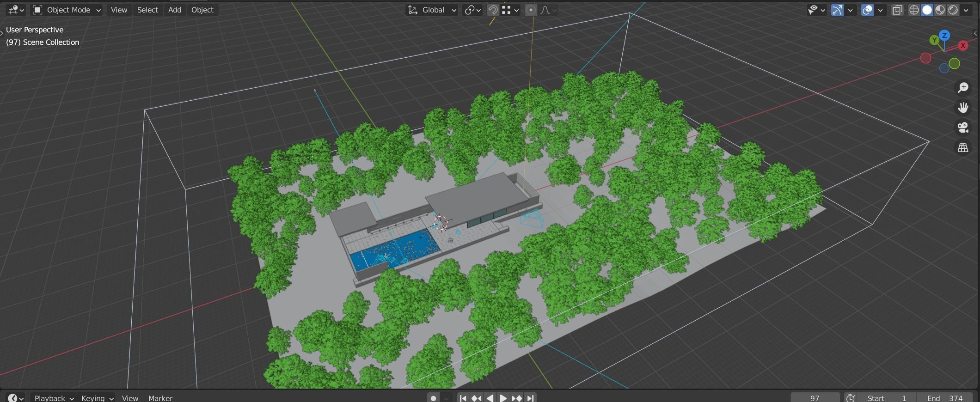The height and width of the screenshot is (402, 980).
Task: Switch to Wireframe viewport shading
Action: pos(914,10)
